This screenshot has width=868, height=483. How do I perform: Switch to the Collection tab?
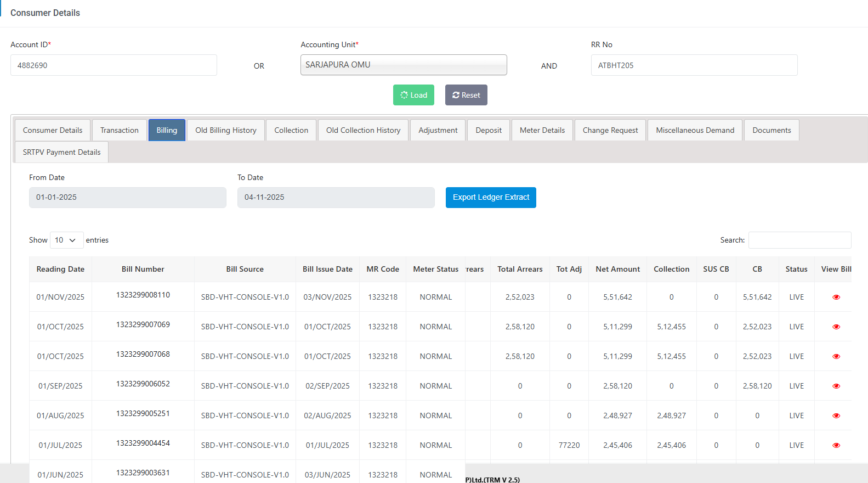291,130
